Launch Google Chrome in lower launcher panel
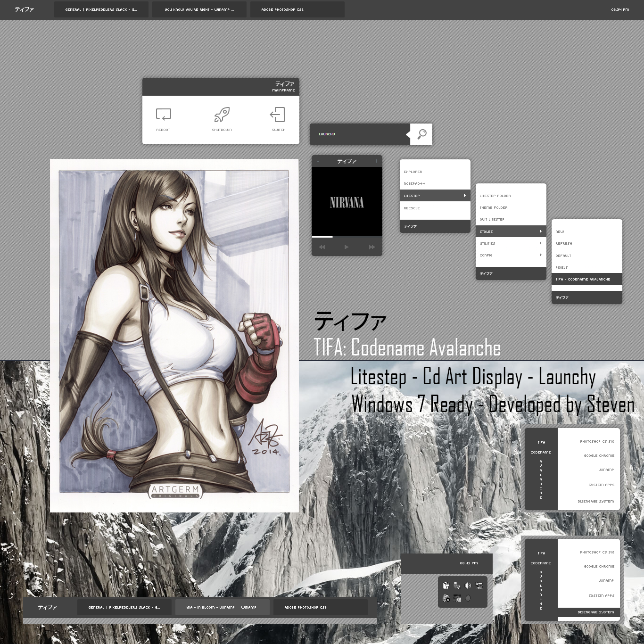Screen dimensions: 644x644 click(x=599, y=566)
